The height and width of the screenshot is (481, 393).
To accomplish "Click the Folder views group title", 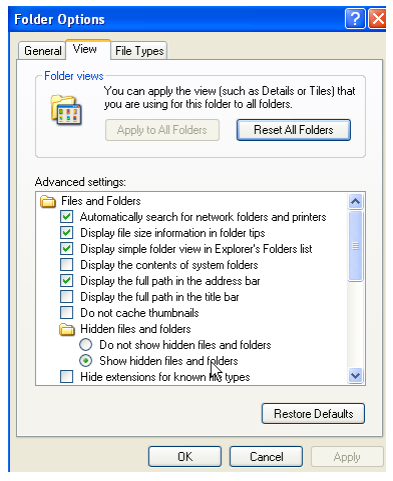I will point(74,76).
